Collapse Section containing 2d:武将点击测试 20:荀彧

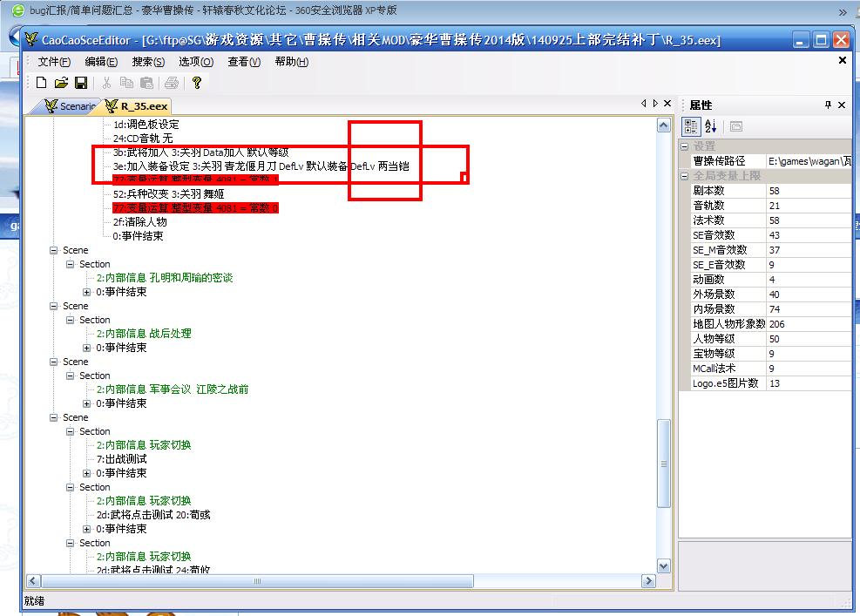(x=71, y=487)
